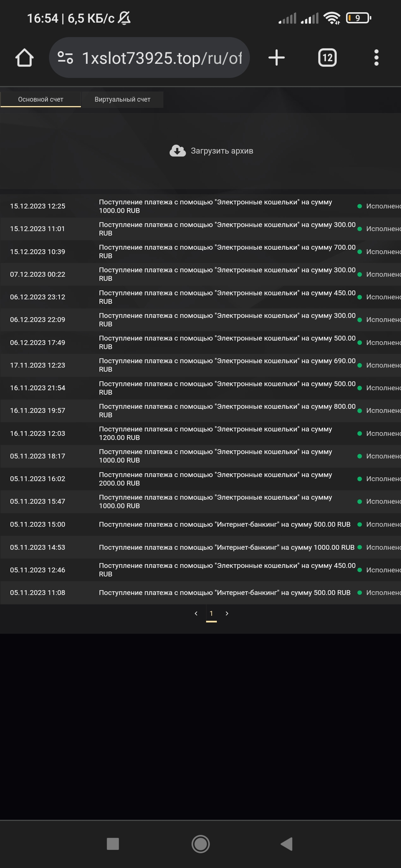Viewport: 401px width, 868px height.
Task: Click the cloud download archive icon
Action: coord(178,151)
